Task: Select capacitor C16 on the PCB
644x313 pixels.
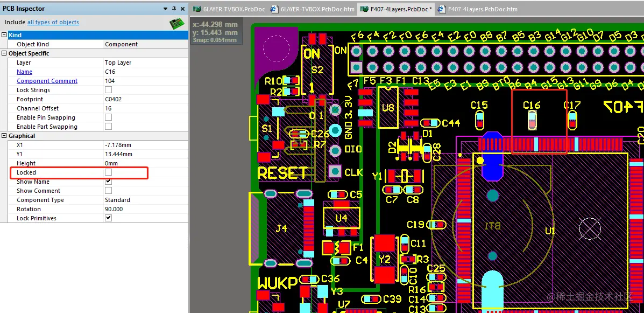Action: [532, 120]
